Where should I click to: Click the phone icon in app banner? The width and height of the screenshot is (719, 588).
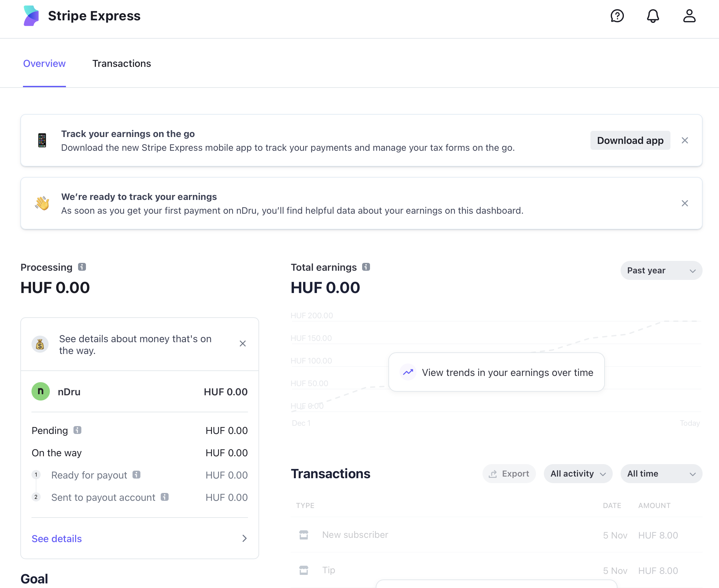click(42, 140)
